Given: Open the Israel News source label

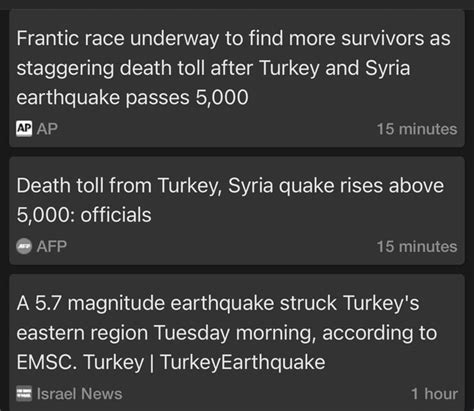Looking at the screenshot, I should click(79, 394).
